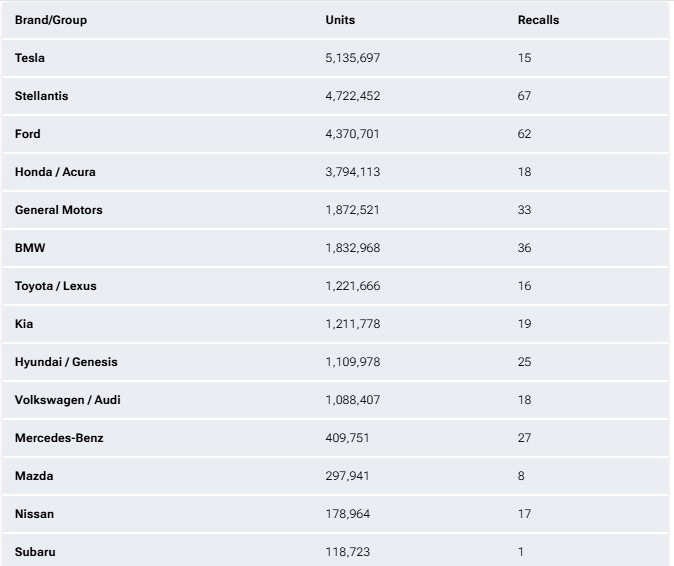The height and width of the screenshot is (566, 674).
Task: Click Tesla's units value 5,135,697
Action: tap(352, 58)
